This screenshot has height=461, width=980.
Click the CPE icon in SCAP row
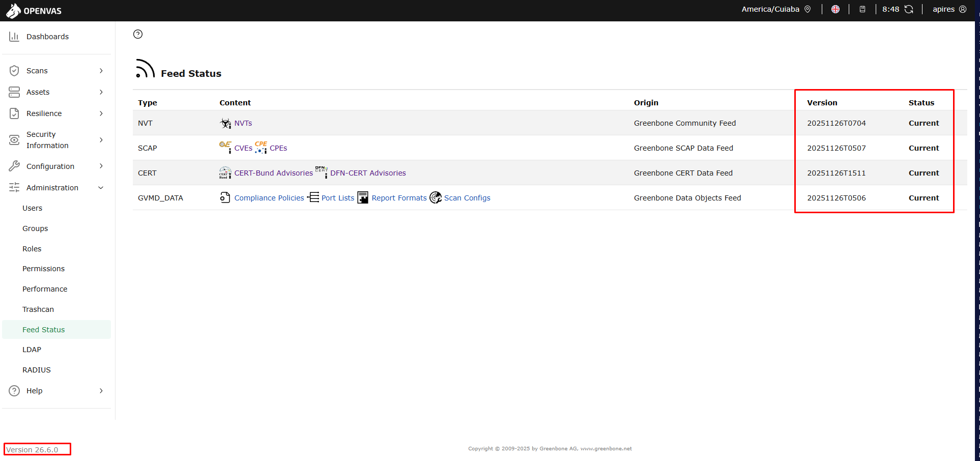(x=261, y=147)
